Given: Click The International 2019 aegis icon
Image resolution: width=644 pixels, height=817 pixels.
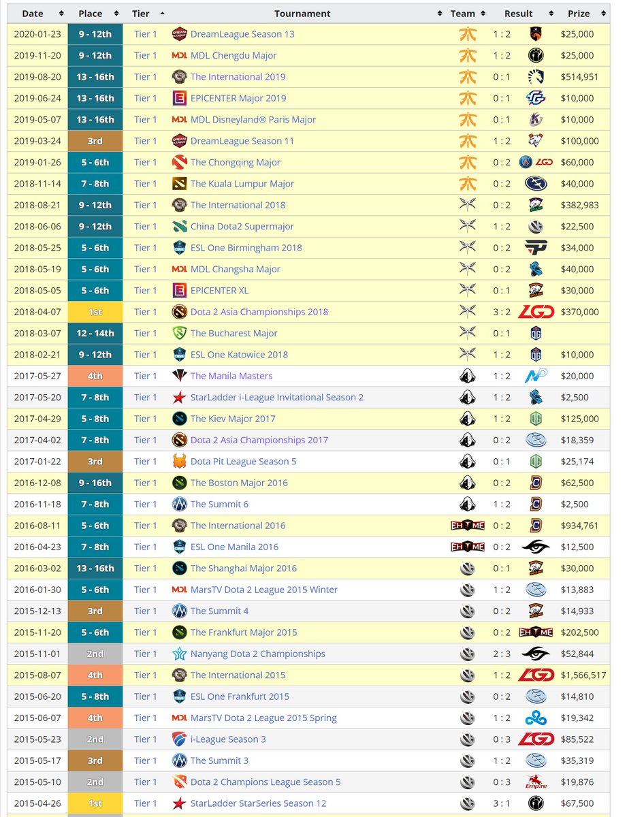Looking at the screenshot, I should point(179,77).
